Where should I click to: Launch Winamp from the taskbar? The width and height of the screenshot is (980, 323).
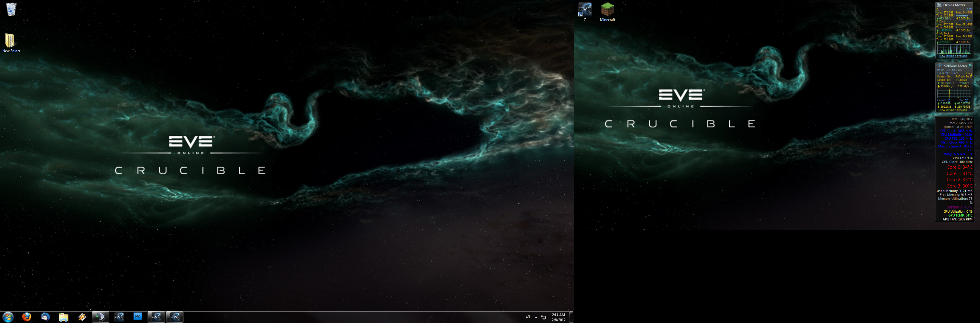click(x=82, y=316)
